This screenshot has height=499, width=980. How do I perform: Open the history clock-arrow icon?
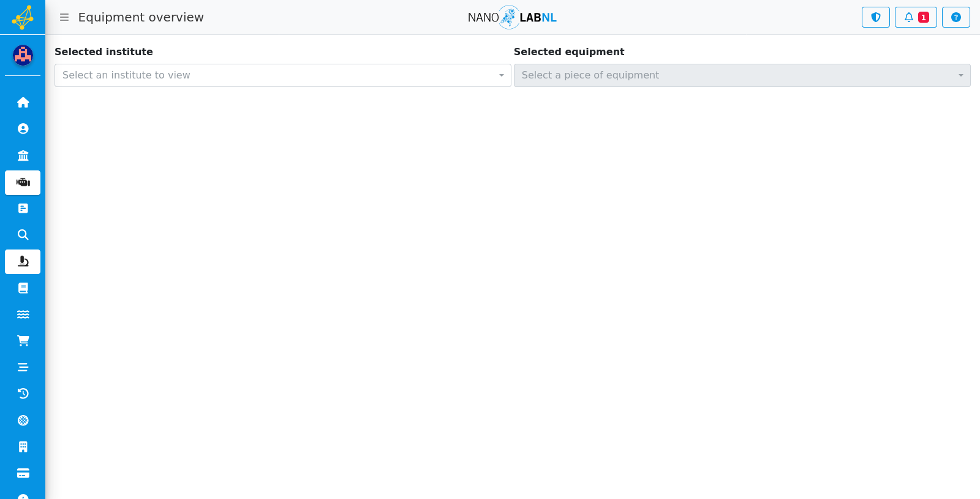tap(23, 394)
